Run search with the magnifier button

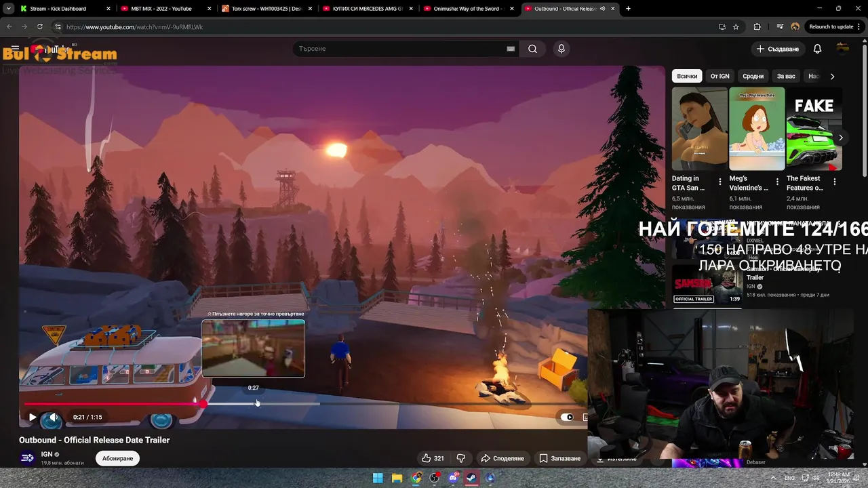533,49
